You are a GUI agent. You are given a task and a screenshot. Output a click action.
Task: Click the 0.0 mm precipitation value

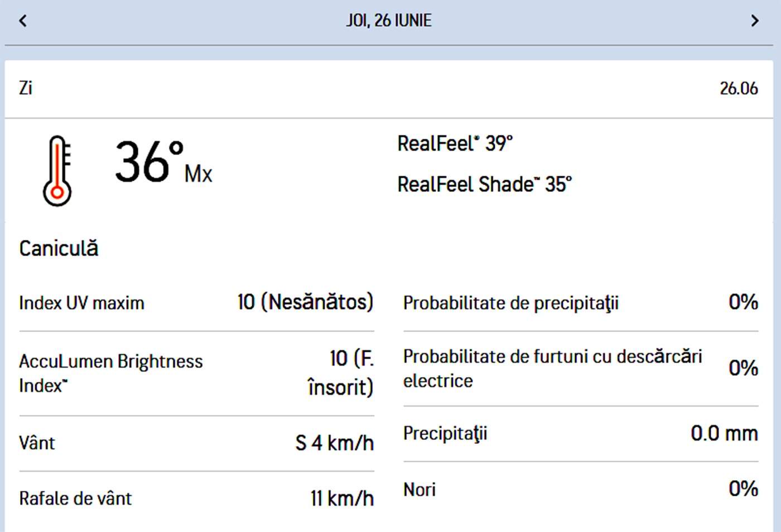(x=724, y=433)
